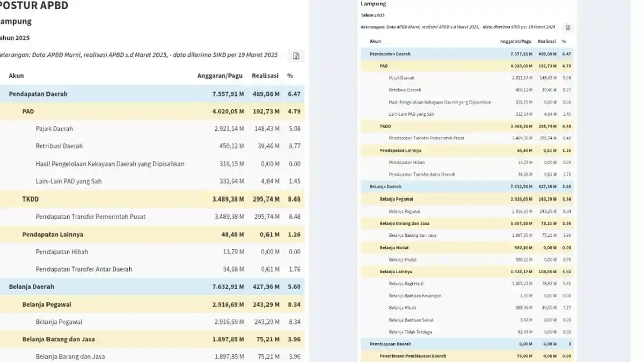Click value '2.921,14 M' in the enlarged table

(x=229, y=129)
